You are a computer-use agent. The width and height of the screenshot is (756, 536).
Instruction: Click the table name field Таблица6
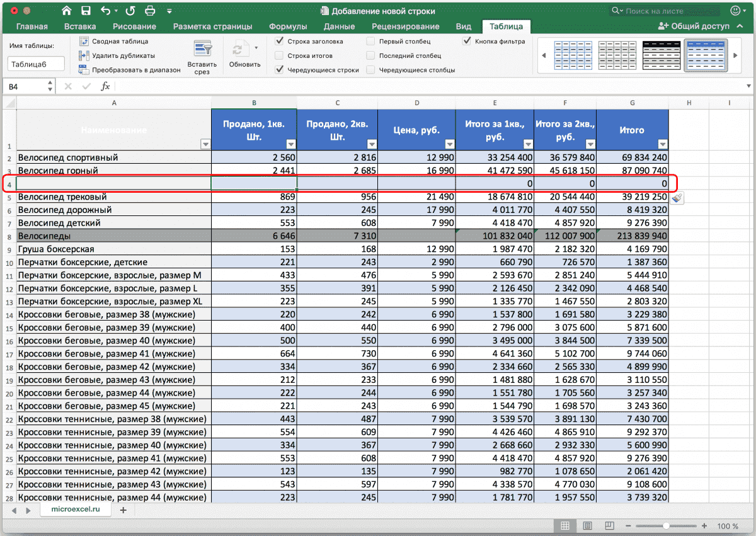pyautogui.click(x=36, y=64)
